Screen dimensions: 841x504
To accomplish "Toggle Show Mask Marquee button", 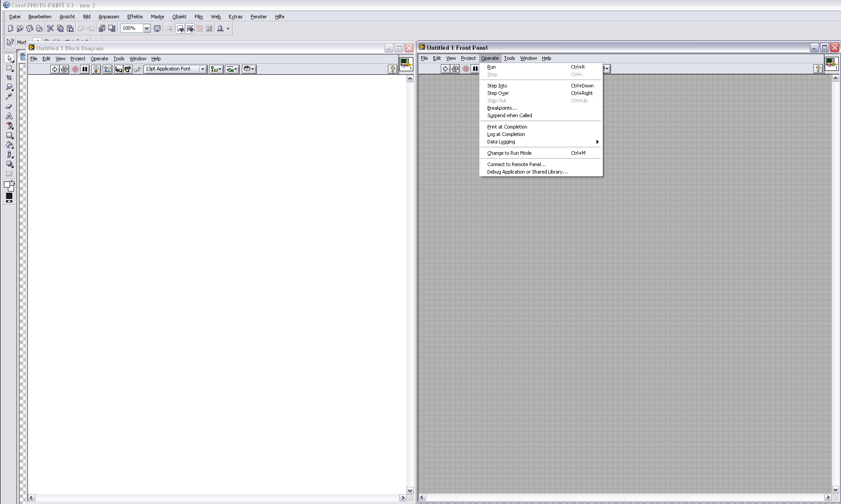I will pos(180,28).
